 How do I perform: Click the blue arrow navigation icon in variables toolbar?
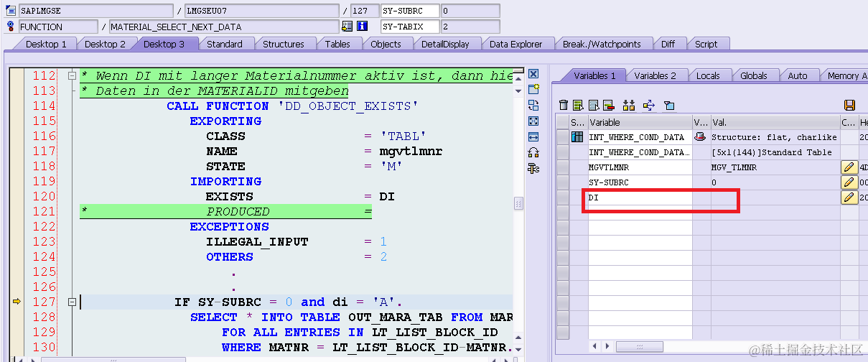649,106
